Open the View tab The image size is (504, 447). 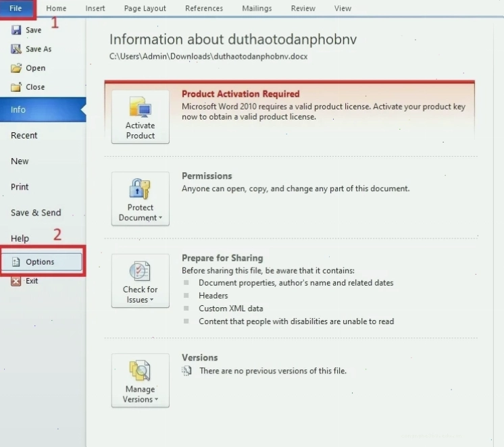click(343, 8)
